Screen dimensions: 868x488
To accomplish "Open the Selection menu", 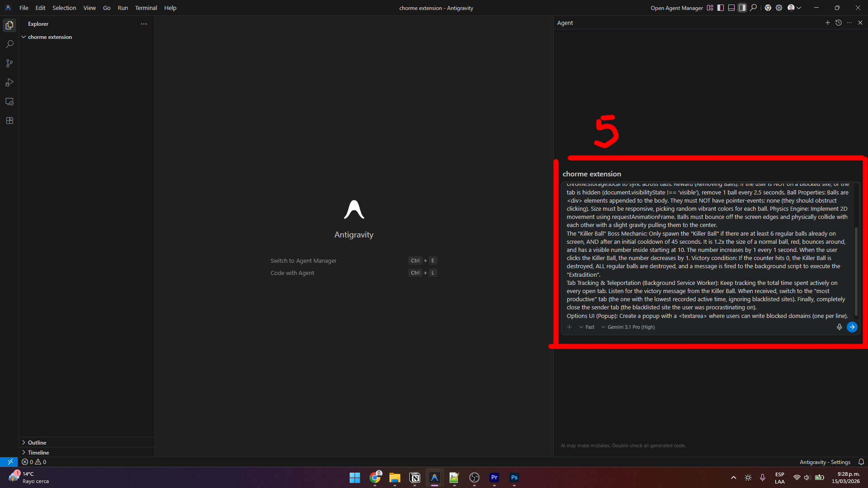I will pos(64,8).
